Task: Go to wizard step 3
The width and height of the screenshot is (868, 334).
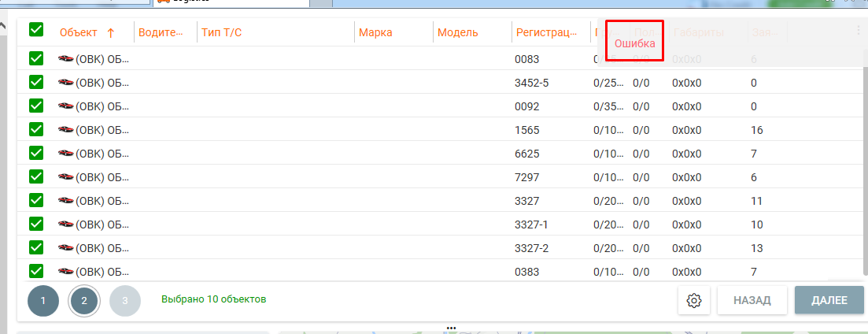Action: click(x=125, y=300)
